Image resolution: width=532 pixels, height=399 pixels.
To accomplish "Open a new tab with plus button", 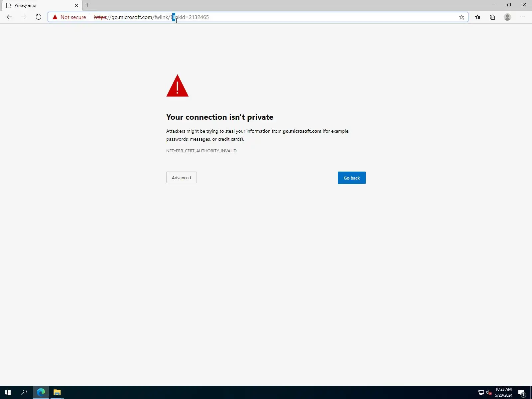I will click(87, 5).
